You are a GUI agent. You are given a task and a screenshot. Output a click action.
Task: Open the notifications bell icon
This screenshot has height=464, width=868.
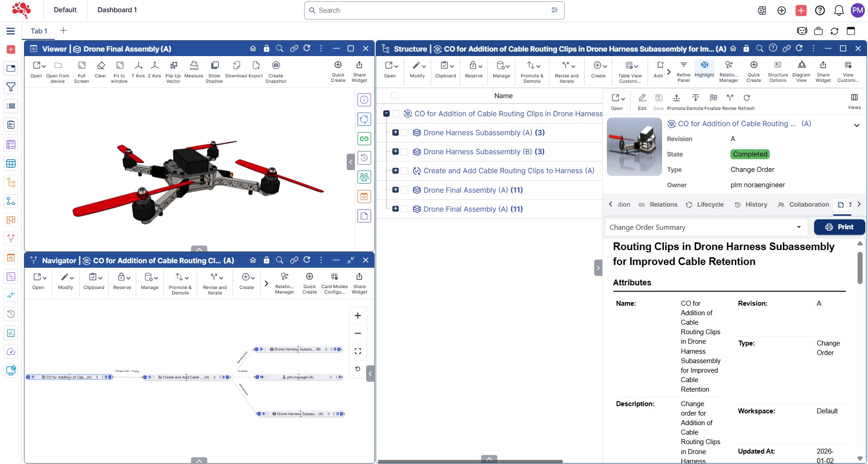click(839, 10)
